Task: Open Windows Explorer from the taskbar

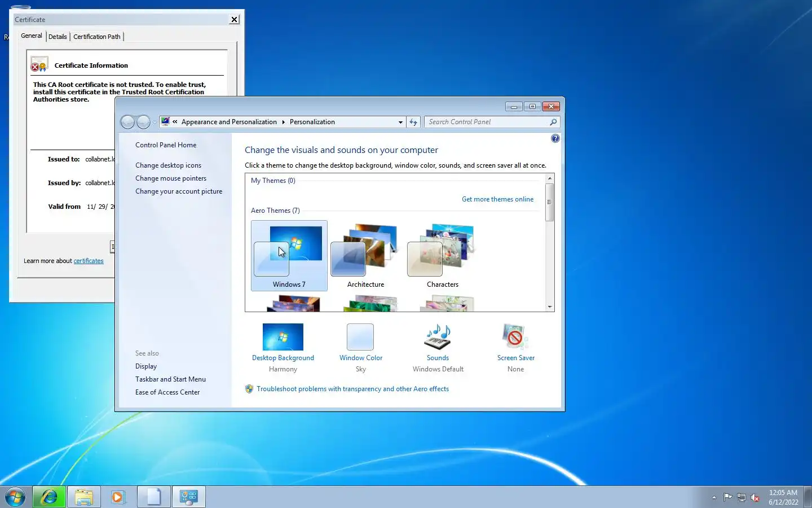Action: (x=84, y=497)
